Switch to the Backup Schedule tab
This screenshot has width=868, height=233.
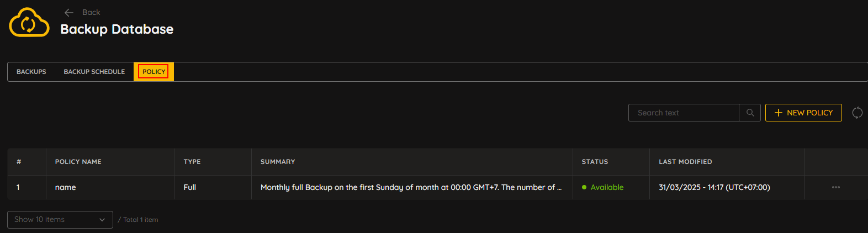(x=94, y=72)
